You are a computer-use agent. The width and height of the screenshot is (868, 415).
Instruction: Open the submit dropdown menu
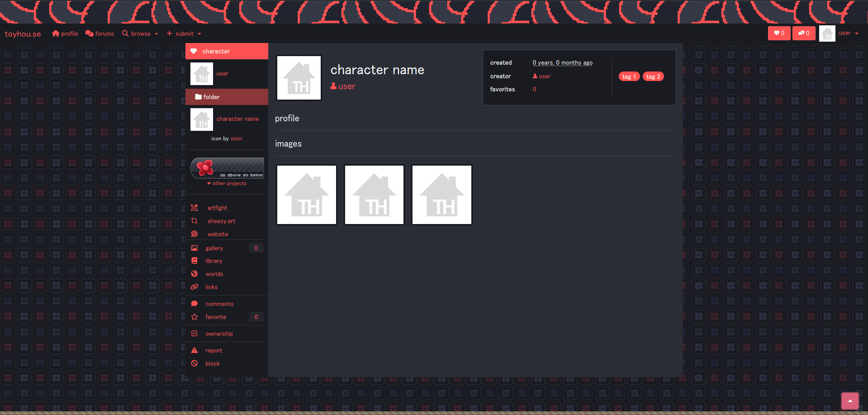(184, 33)
